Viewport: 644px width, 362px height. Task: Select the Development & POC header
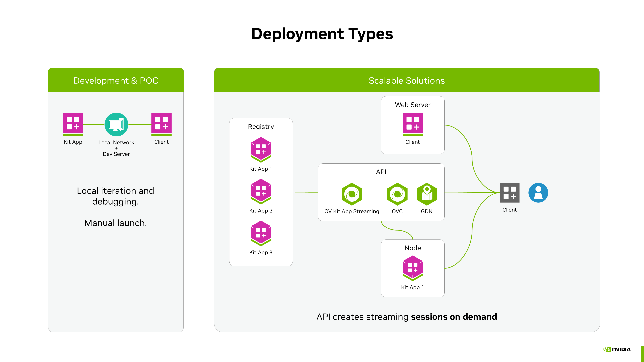116,81
